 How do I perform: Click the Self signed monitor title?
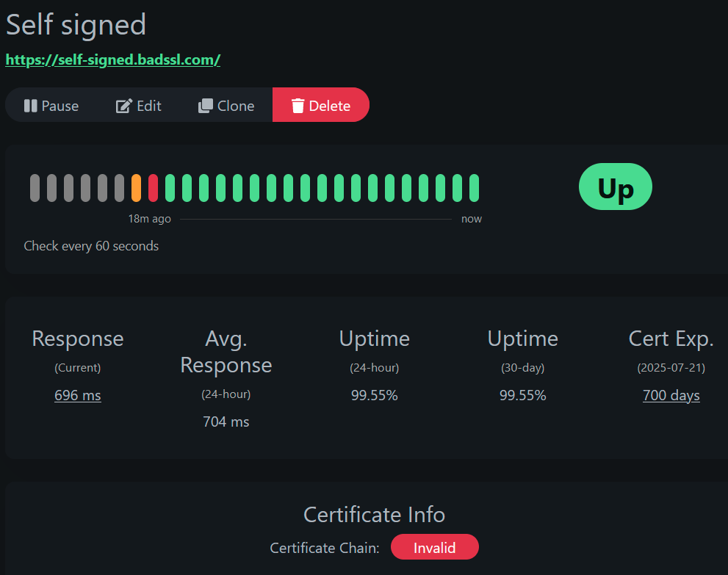(x=76, y=25)
